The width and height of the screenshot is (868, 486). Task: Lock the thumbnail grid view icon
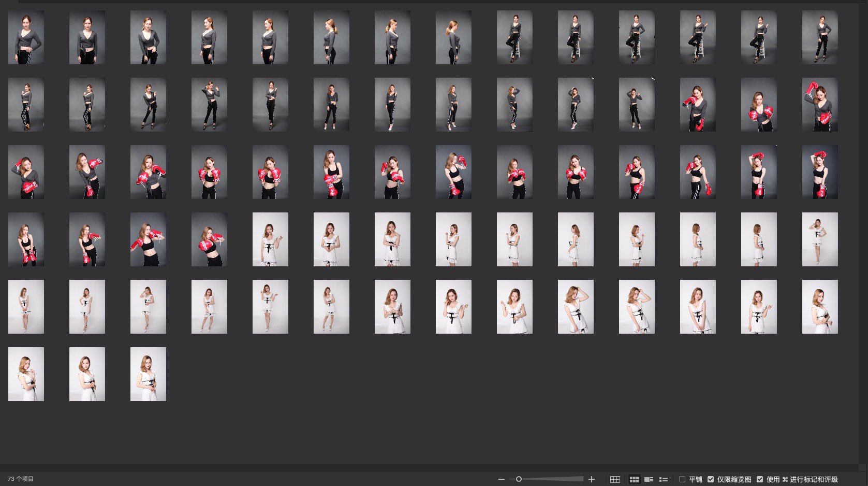[x=615, y=479]
